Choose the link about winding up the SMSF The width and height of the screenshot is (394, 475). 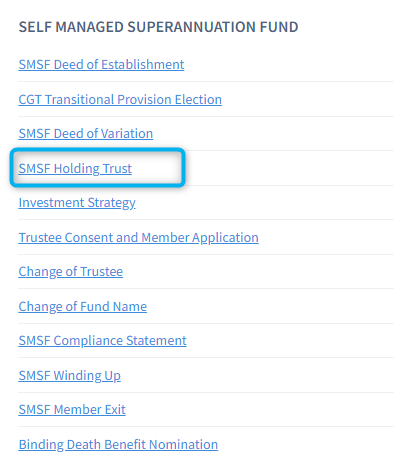click(70, 376)
